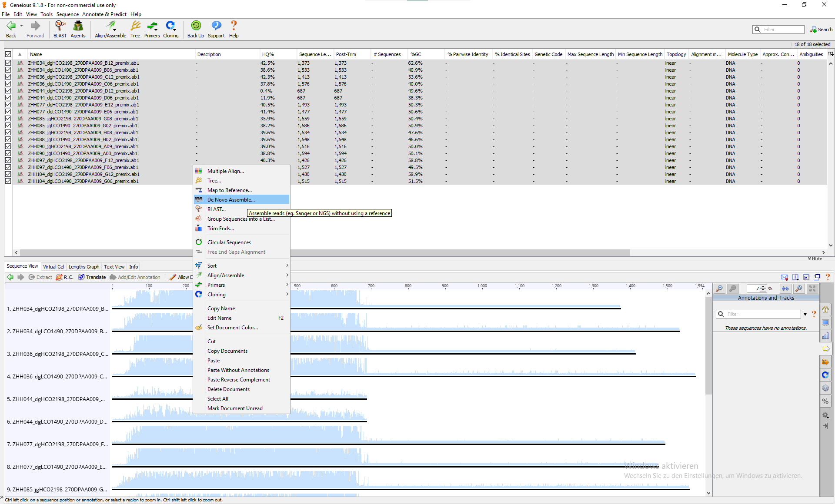Select De Novo Assemble menu item
835x504 pixels.
pos(241,200)
